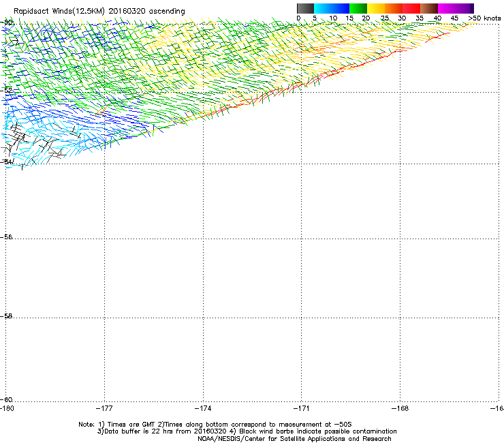This screenshot has width=504, height=443.
Task: Click the '>50 knots' legend label
Action: point(484,18)
